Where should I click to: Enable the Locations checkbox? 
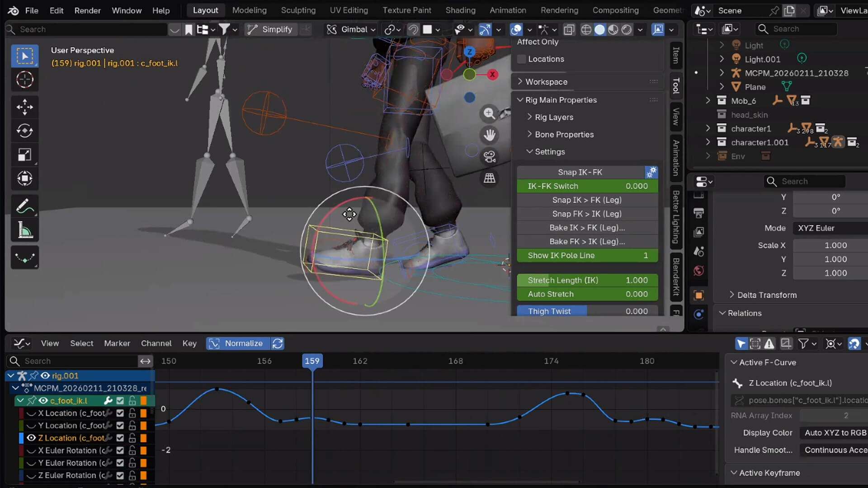point(522,59)
